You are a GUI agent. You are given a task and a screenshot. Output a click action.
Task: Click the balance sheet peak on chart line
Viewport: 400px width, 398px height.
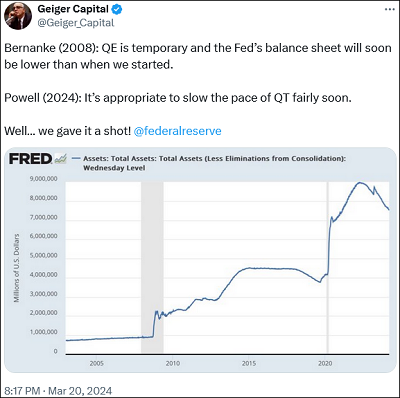[359, 183]
